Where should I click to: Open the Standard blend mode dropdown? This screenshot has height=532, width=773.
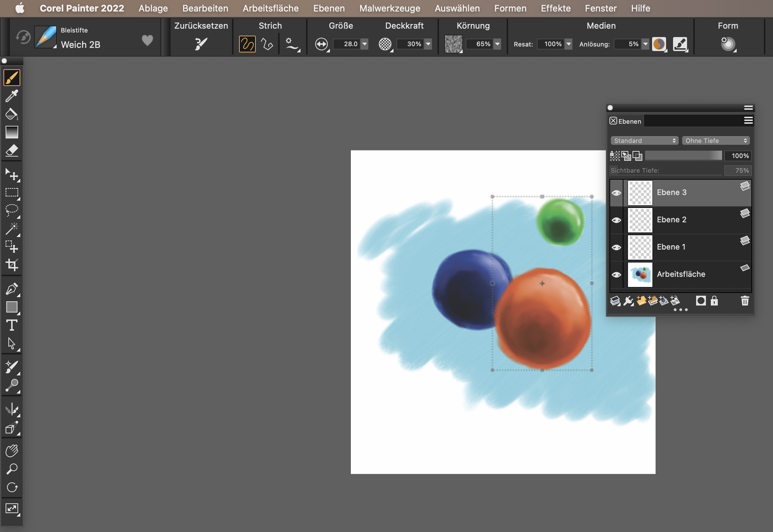[644, 141]
